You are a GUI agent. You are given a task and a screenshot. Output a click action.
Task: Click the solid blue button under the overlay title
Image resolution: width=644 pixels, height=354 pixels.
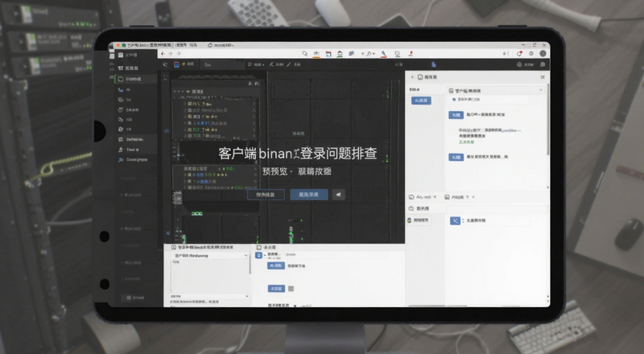[x=309, y=195]
